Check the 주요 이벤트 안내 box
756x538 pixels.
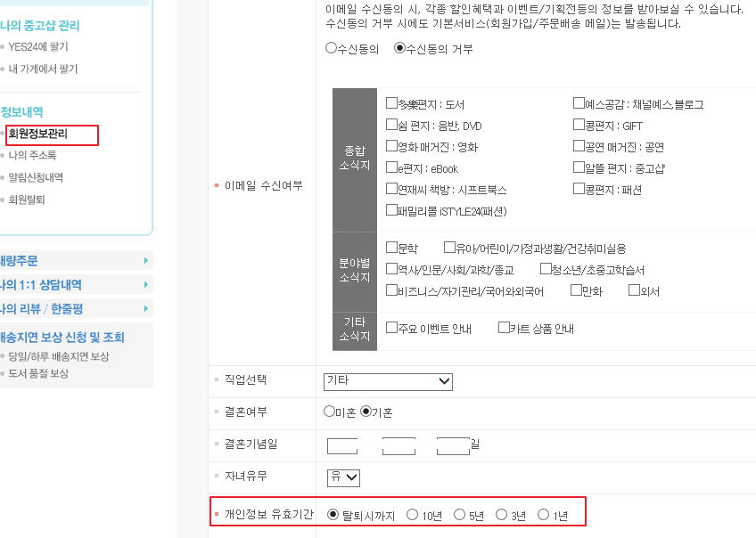[391, 328]
